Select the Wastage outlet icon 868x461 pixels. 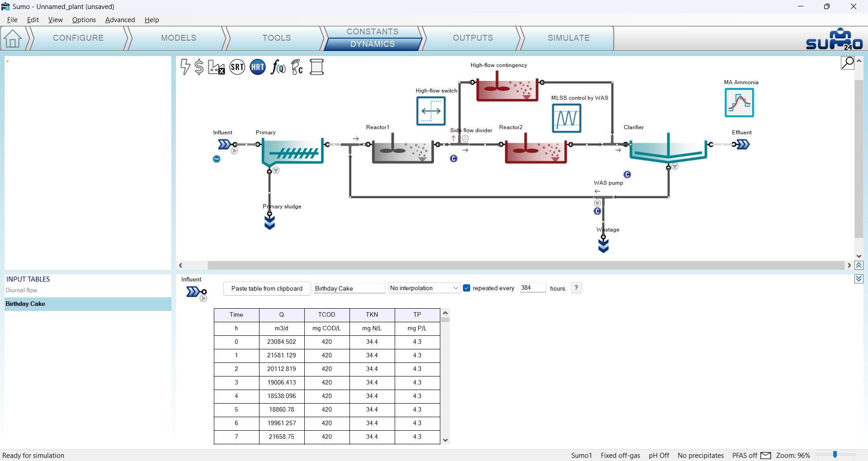tap(603, 245)
